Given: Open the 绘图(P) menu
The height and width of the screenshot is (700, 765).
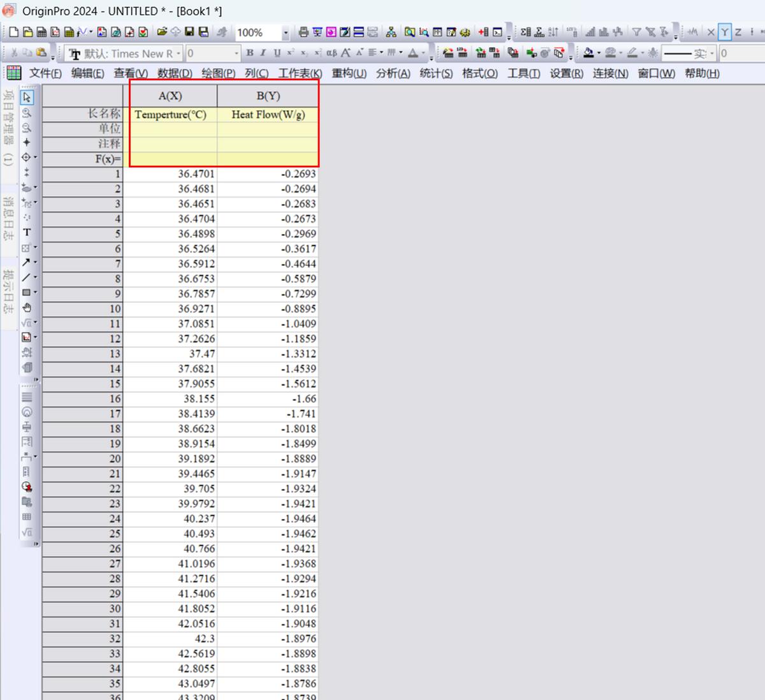Looking at the screenshot, I should tap(218, 73).
